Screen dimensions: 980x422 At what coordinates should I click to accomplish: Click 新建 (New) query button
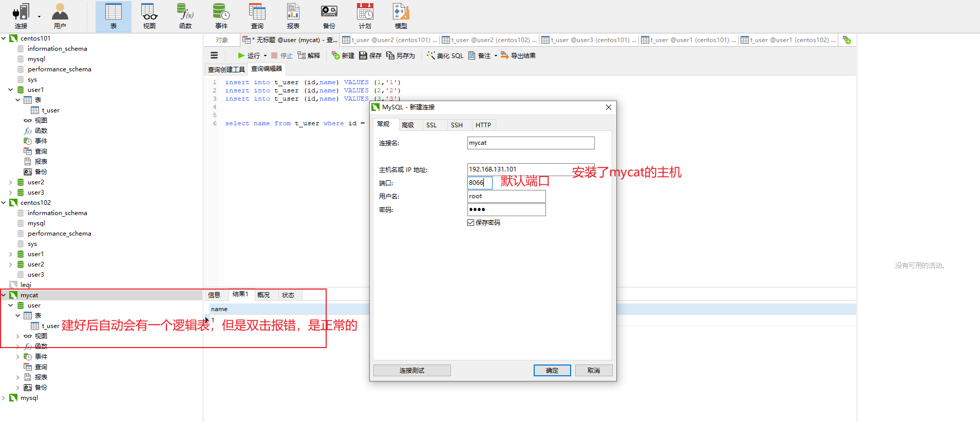(343, 55)
